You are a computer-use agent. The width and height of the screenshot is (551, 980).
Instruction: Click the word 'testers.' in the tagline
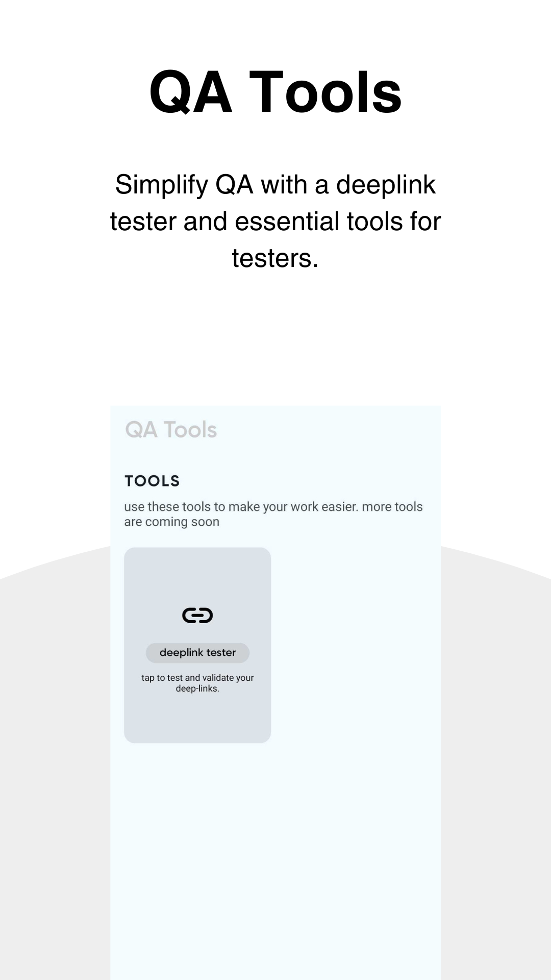click(275, 258)
